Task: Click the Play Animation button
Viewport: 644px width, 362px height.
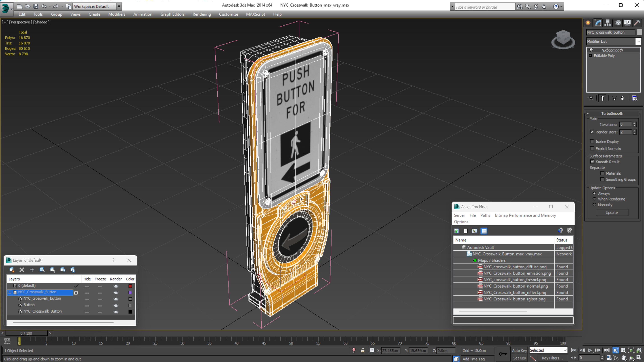Action: [590, 350]
